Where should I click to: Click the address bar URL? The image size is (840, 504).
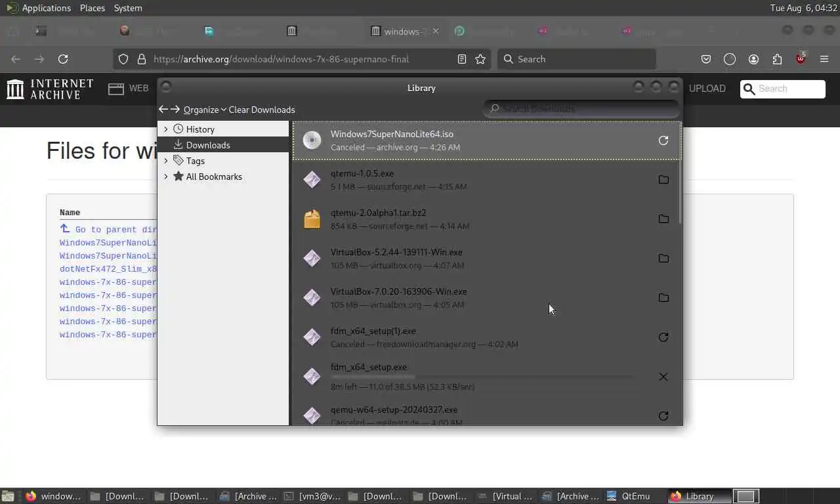(x=281, y=59)
